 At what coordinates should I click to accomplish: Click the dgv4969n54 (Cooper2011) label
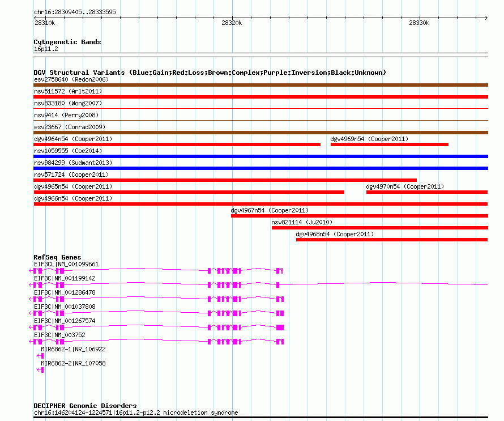(x=369, y=139)
